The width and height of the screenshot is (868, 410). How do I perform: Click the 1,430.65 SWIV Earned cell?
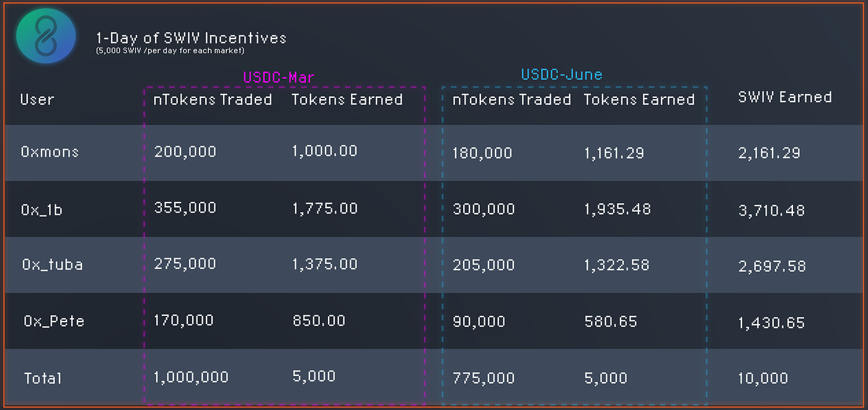[771, 323]
